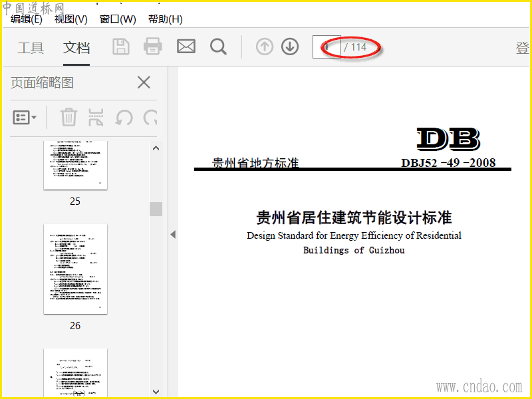Click the search magnifier icon
The width and height of the screenshot is (532, 399).
[x=218, y=47]
